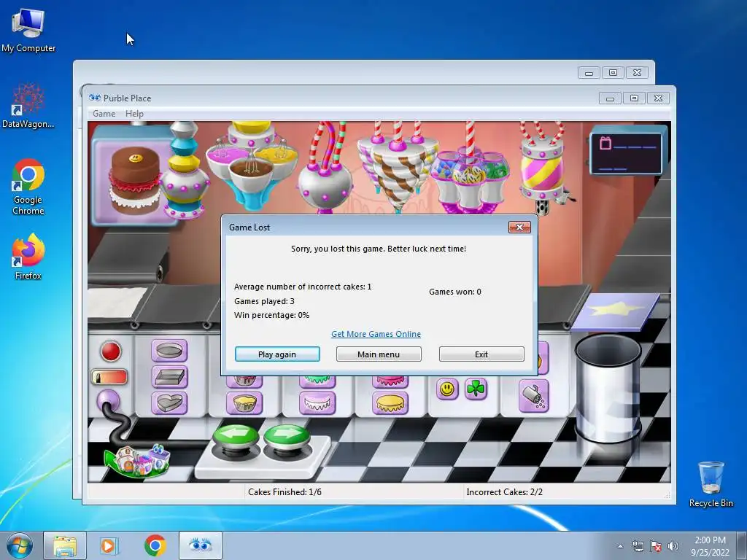The height and width of the screenshot is (560, 747).
Task: Open File Explorer from taskbar
Action: (x=65, y=545)
